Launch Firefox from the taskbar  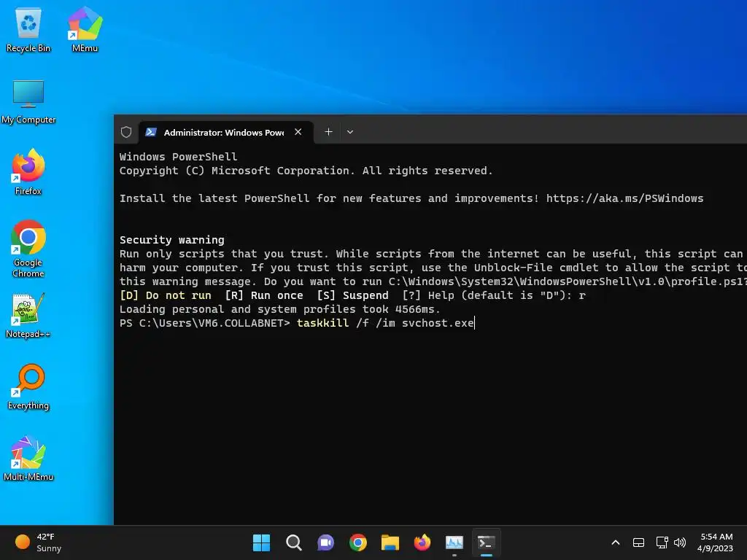coord(422,542)
